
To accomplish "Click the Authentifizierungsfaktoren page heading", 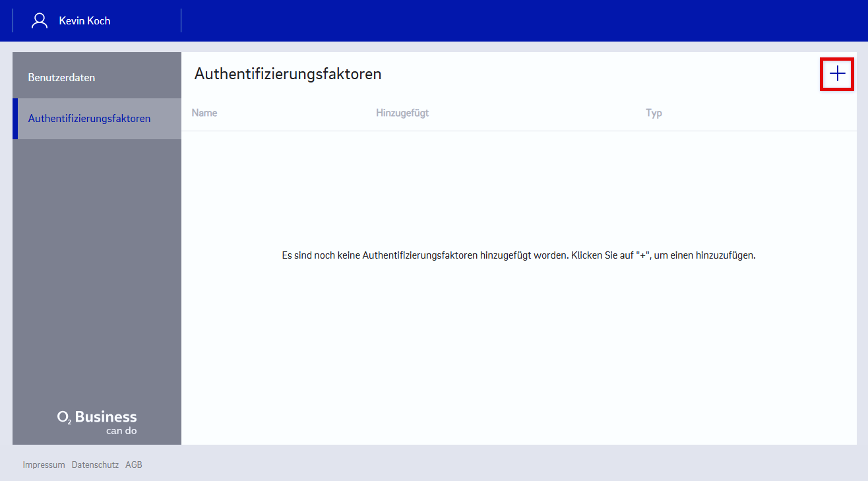I will 288,74.
